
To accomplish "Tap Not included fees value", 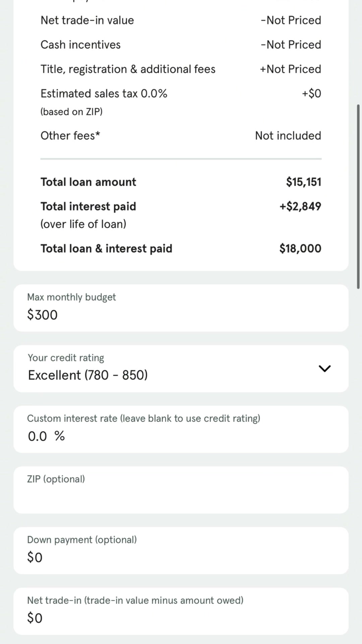I will (288, 136).
